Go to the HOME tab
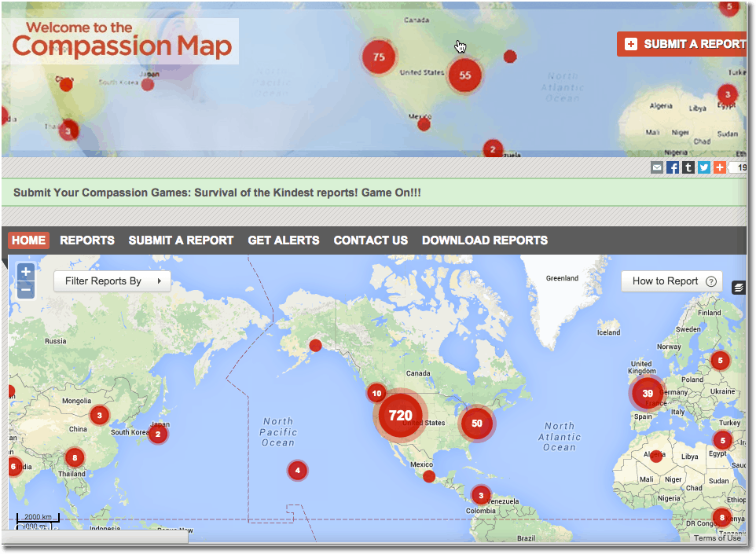Viewport: 756px width, 554px height. coord(29,240)
